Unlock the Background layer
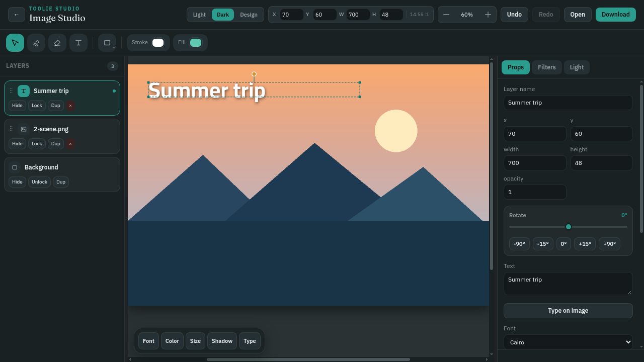 pyautogui.click(x=39, y=182)
